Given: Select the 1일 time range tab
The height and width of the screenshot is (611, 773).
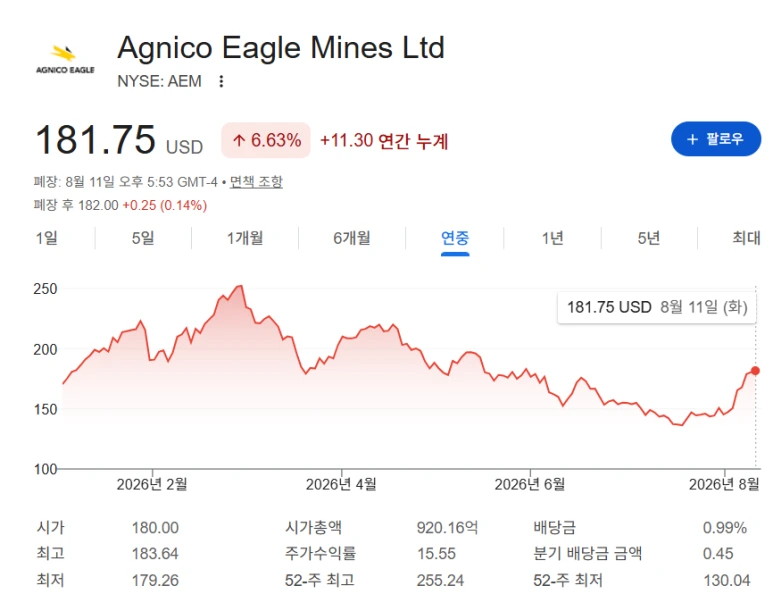Looking at the screenshot, I should pyautogui.click(x=46, y=238).
